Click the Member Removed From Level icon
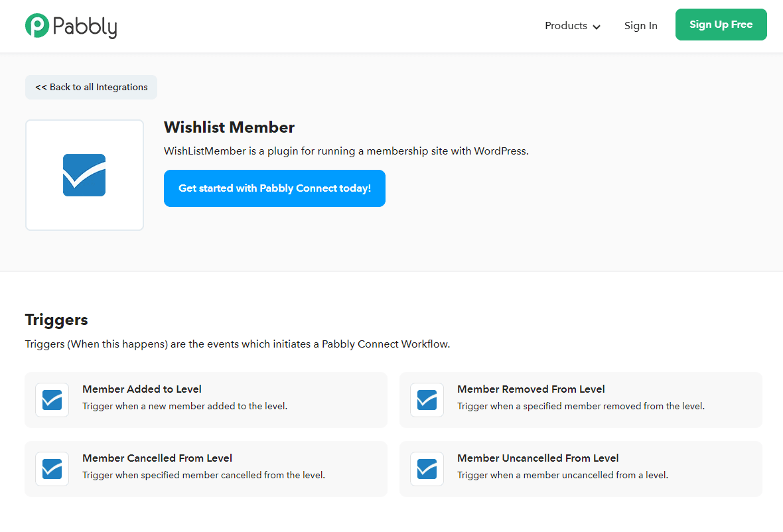The width and height of the screenshot is (783, 532). [427, 400]
